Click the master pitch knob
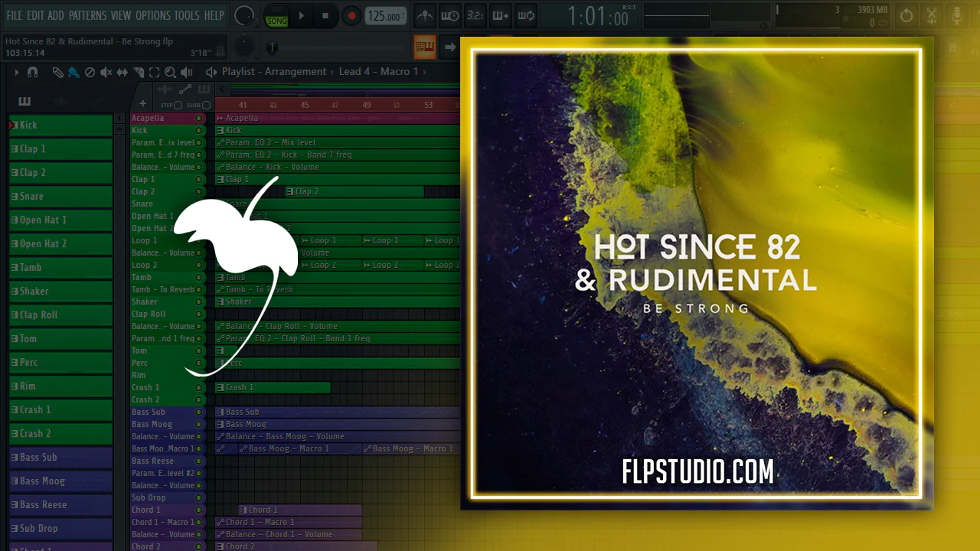 click(x=243, y=47)
